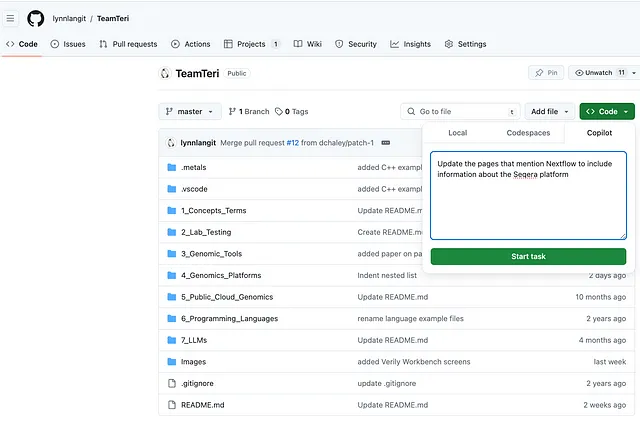Open pull request #12 link
This screenshot has width=640, height=423.
(x=293, y=142)
